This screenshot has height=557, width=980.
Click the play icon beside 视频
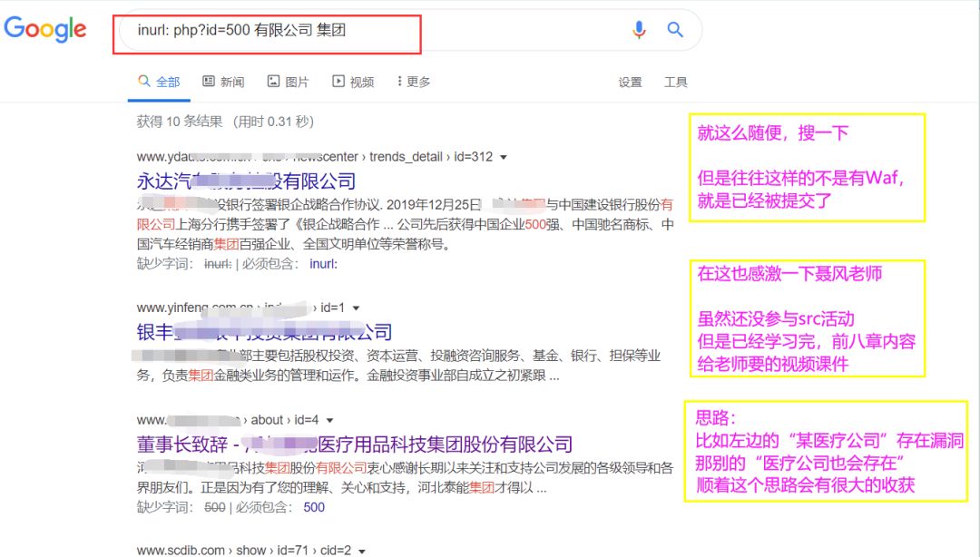[x=338, y=80]
